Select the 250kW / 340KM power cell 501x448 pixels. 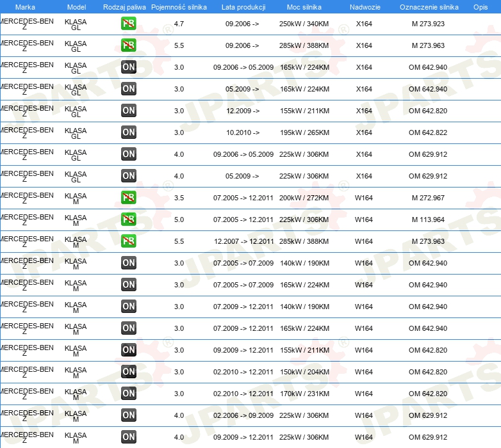click(x=304, y=24)
